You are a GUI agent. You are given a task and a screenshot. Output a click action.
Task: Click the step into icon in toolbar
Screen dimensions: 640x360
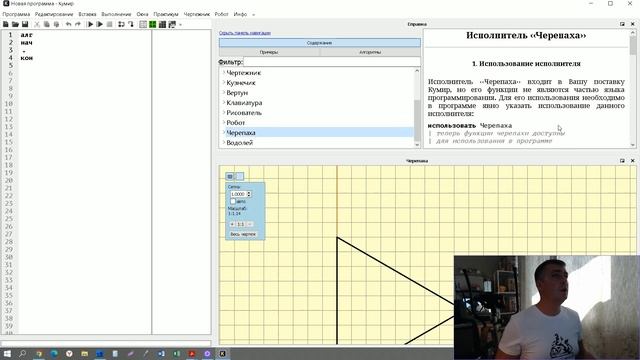click(131, 24)
